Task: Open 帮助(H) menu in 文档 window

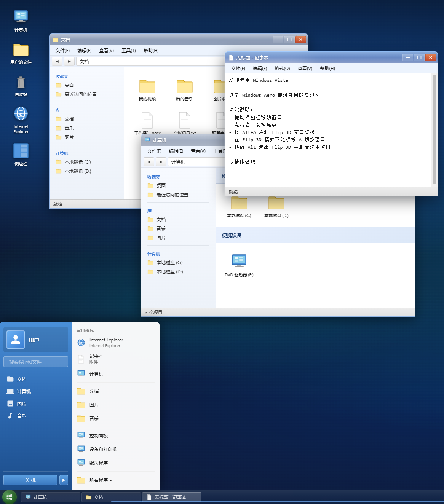Action: 151,51
